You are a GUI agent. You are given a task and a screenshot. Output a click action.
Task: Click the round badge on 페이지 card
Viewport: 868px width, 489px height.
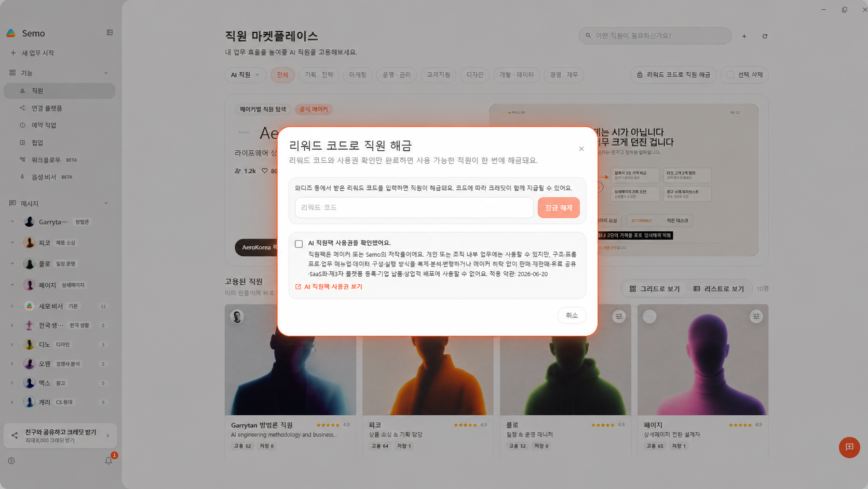[649, 316]
